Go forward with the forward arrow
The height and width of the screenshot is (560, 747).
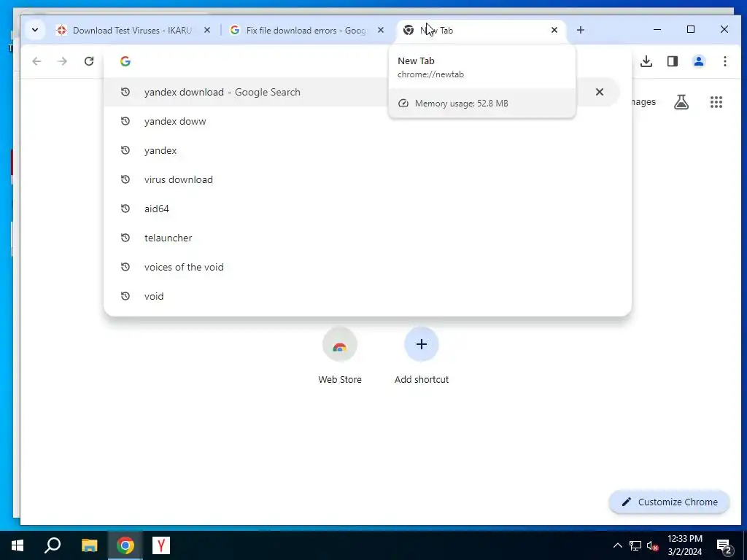[63, 61]
